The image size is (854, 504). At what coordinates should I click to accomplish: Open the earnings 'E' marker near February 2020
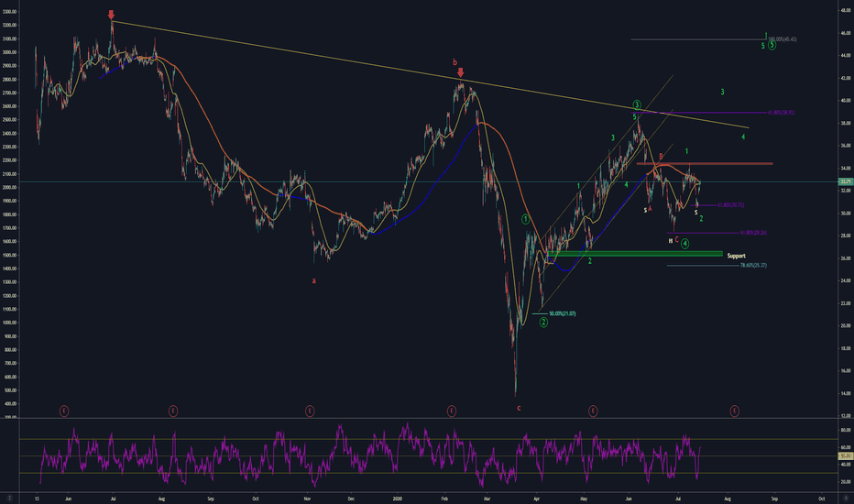452,411
